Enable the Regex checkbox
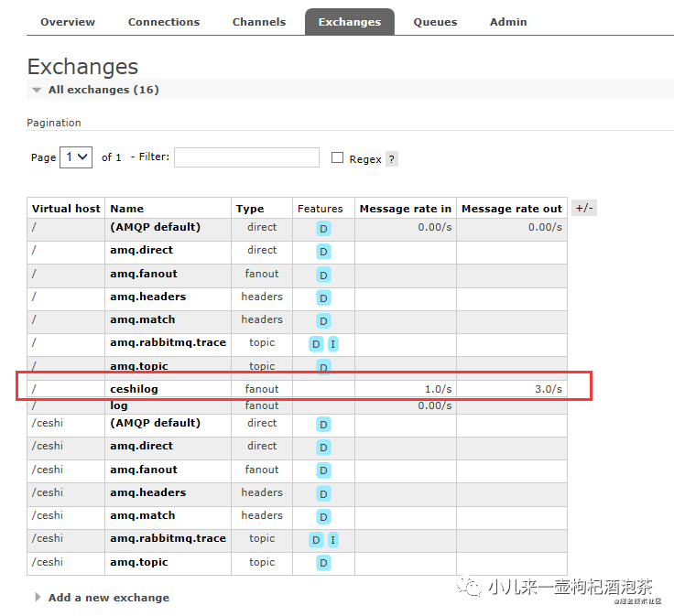This screenshot has height=616, width=674. (337, 157)
